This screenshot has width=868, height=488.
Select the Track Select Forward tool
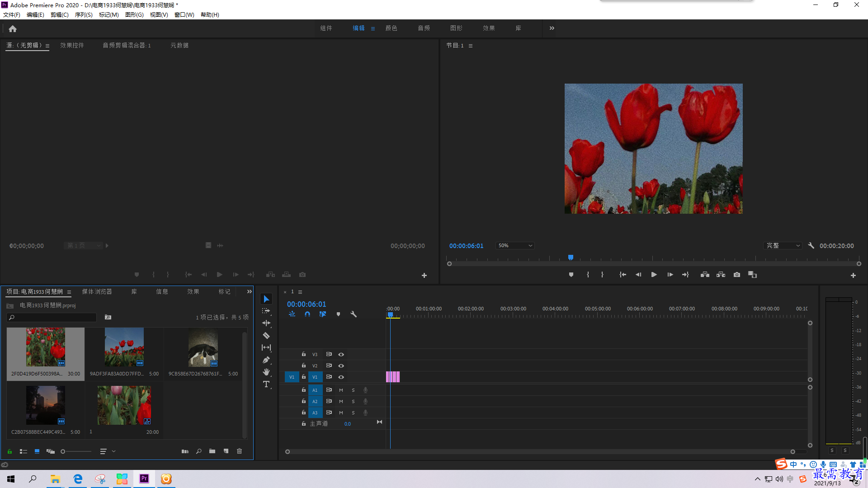(x=266, y=311)
